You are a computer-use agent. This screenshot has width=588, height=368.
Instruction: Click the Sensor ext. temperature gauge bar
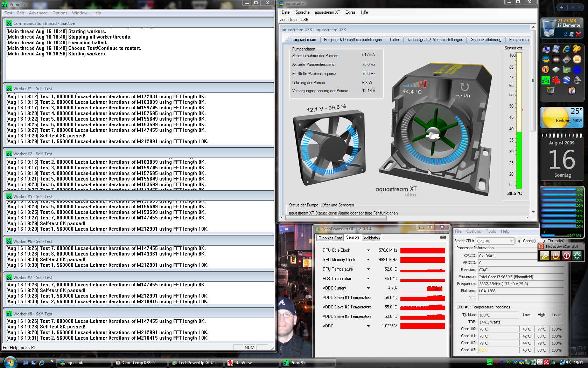click(519, 121)
